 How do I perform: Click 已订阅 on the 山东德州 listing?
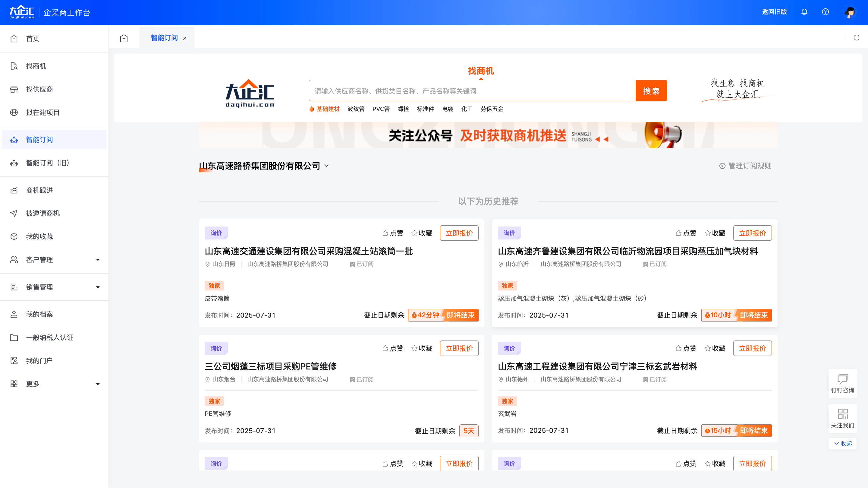click(655, 380)
